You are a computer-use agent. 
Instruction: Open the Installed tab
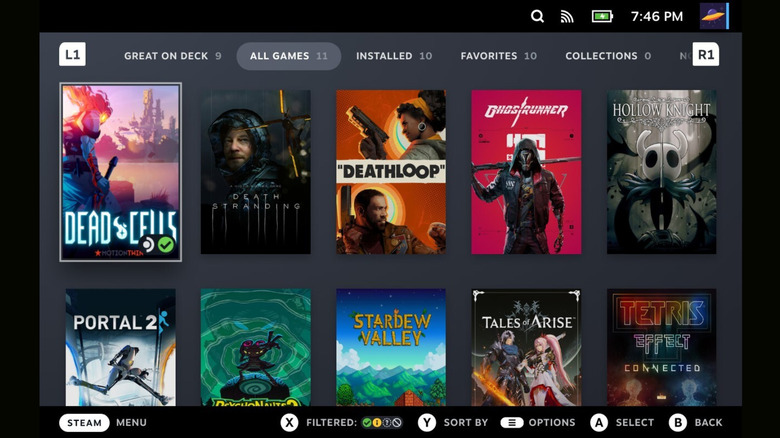[x=394, y=56]
